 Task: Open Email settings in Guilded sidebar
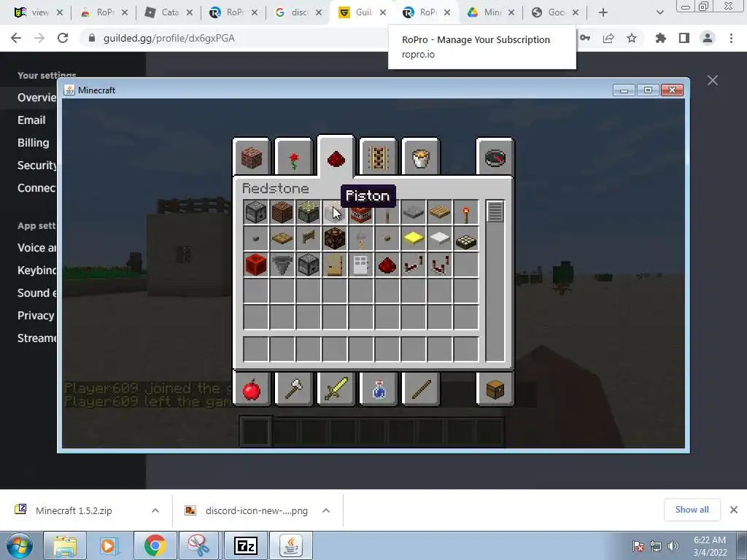(x=31, y=120)
